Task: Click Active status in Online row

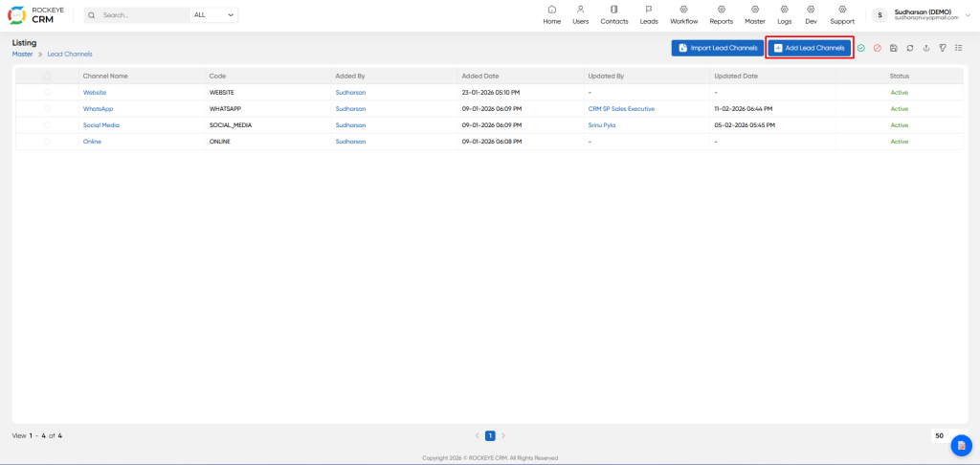Action: 900,142
